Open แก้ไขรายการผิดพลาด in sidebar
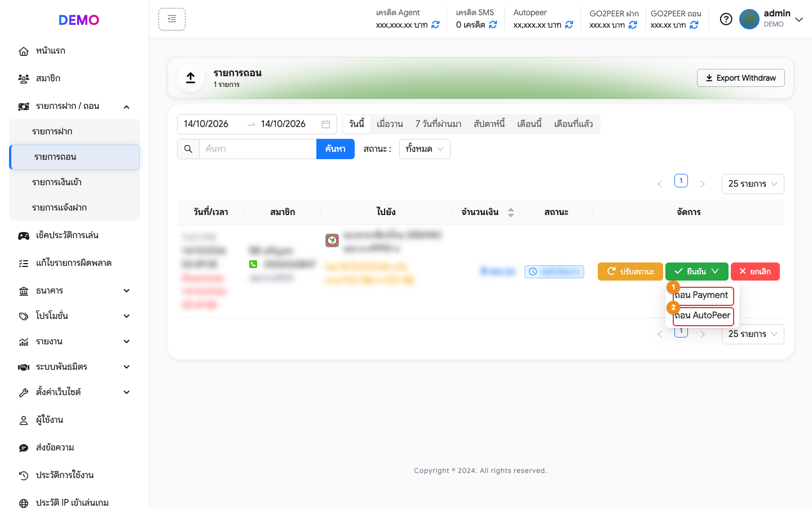Screen dimensions: 812x508 click(x=74, y=263)
